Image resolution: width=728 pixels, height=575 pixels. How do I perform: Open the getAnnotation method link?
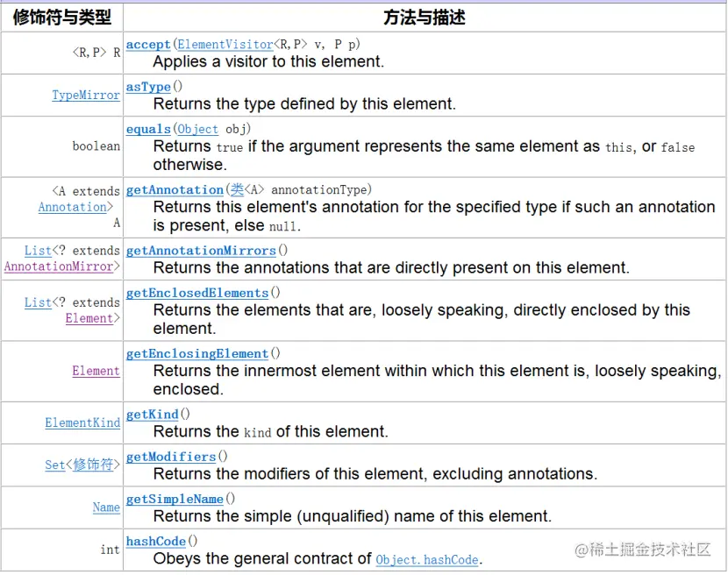click(x=175, y=190)
